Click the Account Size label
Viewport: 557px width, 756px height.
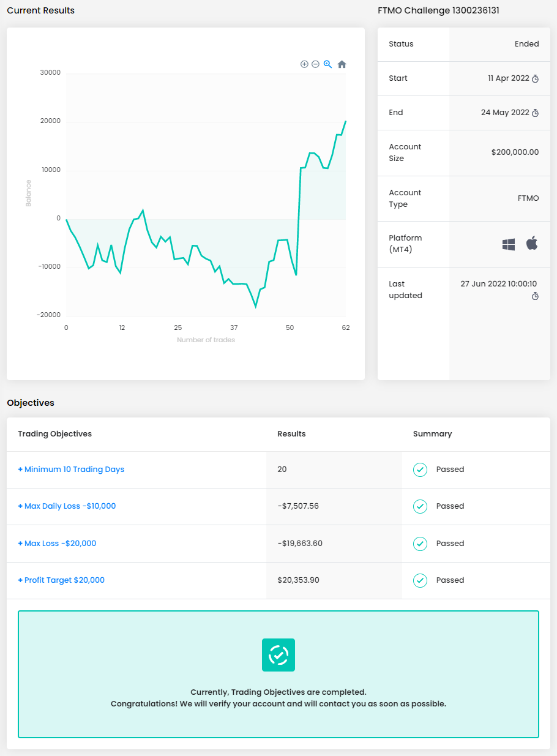pyautogui.click(x=405, y=152)
